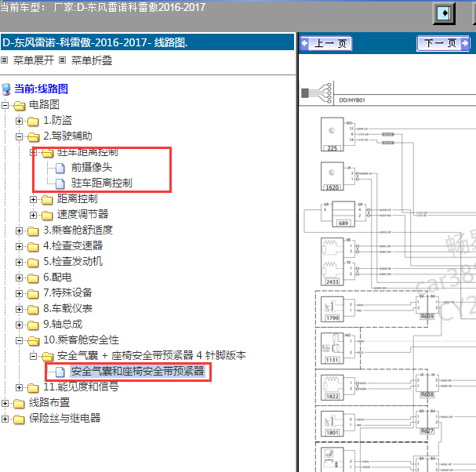Go to previous page with 上一页
The width and height of the screenshot is (476, 472).
coord(326,43)
